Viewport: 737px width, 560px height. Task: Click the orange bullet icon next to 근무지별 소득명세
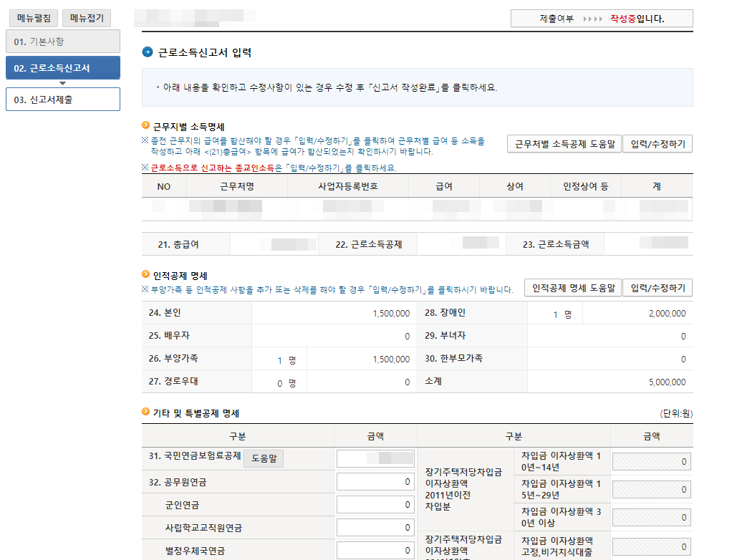(145, 125)
